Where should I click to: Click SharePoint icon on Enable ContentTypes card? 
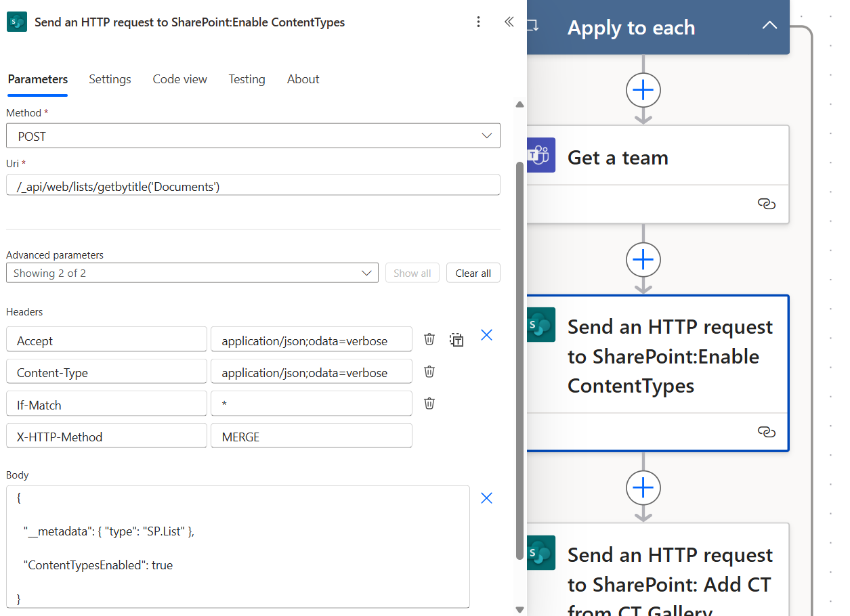[x=541, y=325]
